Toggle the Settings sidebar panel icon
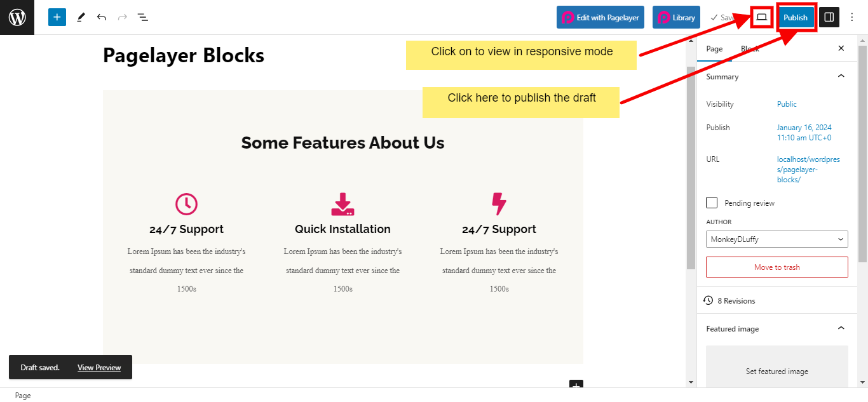The image size is (868, 402). 829,17
